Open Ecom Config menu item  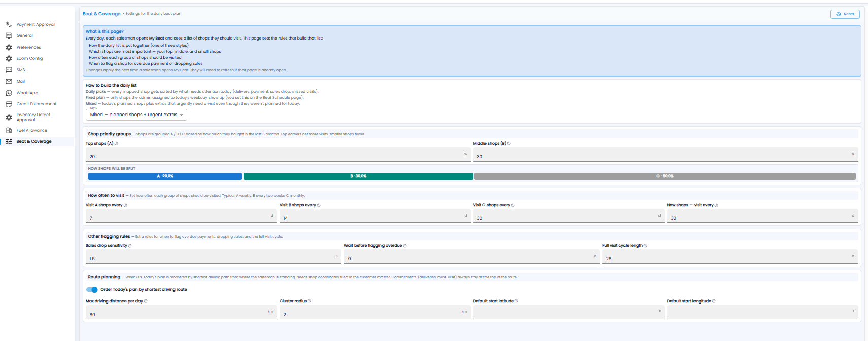coord(29,58)
